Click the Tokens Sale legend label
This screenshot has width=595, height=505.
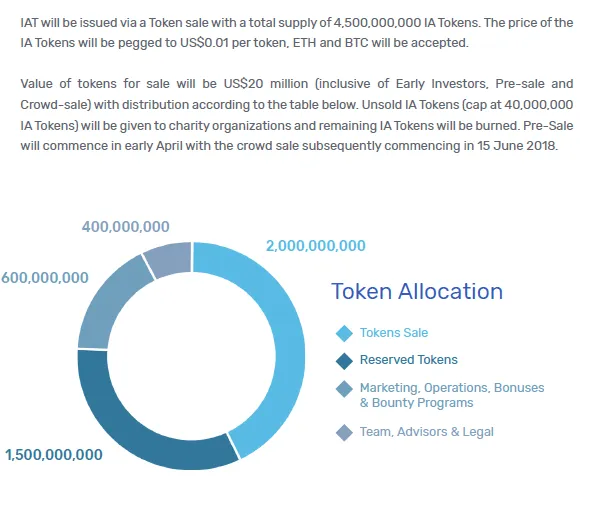(x=394, y=333)
